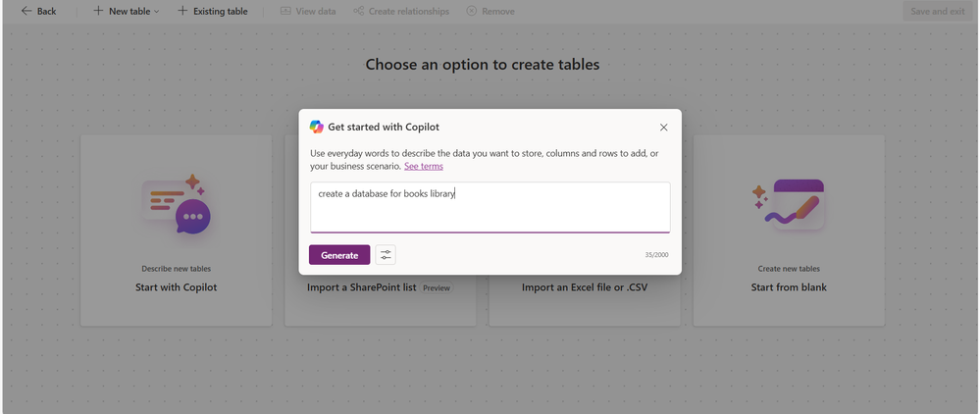The height and width of the screenshot is (414, 980).
Task: Close the Copilot dialog with X
Action: [x=663, y=128]
